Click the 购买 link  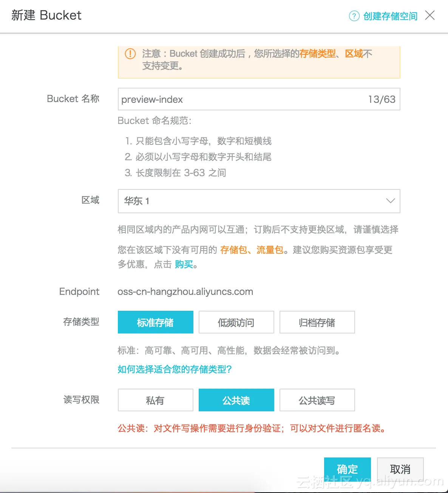pos(184,264)
